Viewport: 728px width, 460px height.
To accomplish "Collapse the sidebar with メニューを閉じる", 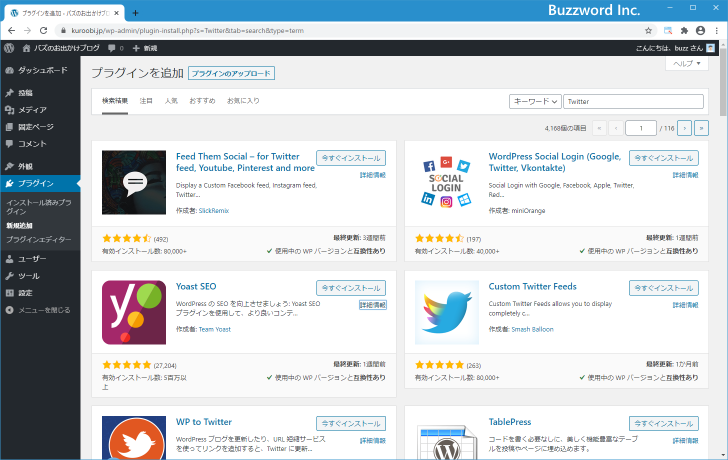I will point(37,310).
